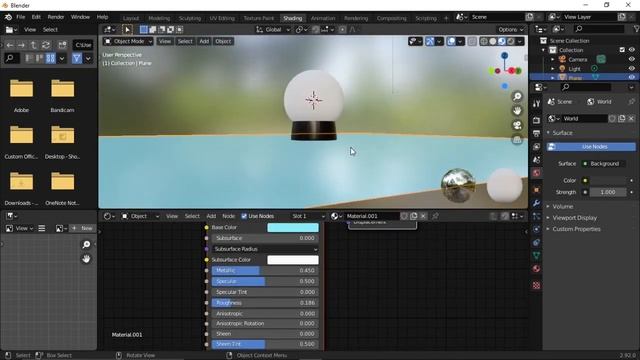Open the Texture properties checker icon
The image size is (640, 360).
coord(536,285)
